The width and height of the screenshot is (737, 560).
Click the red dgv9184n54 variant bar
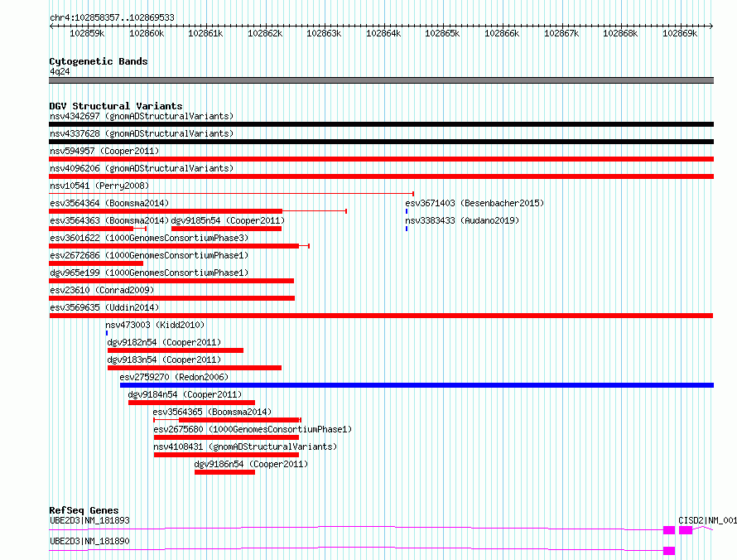192,403
